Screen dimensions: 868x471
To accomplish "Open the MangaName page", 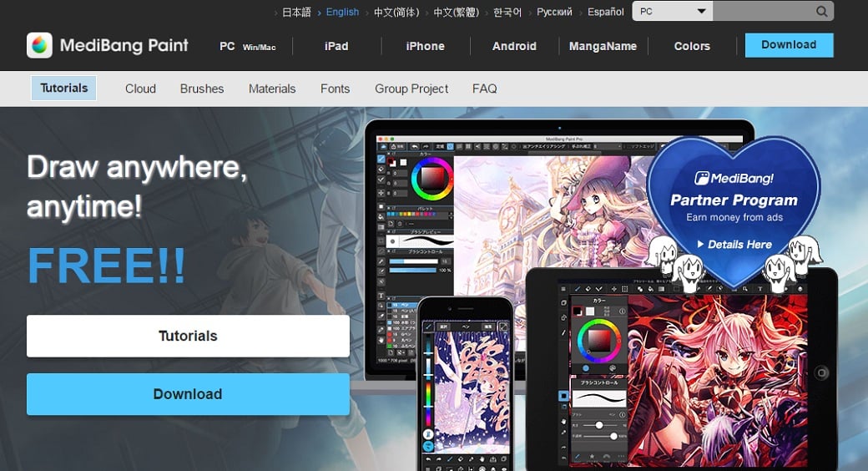I will click(x=603, y=46).
